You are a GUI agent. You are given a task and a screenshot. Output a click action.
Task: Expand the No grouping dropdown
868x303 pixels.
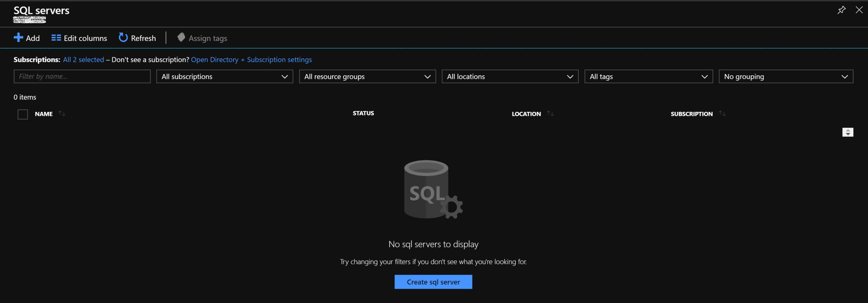786,76
